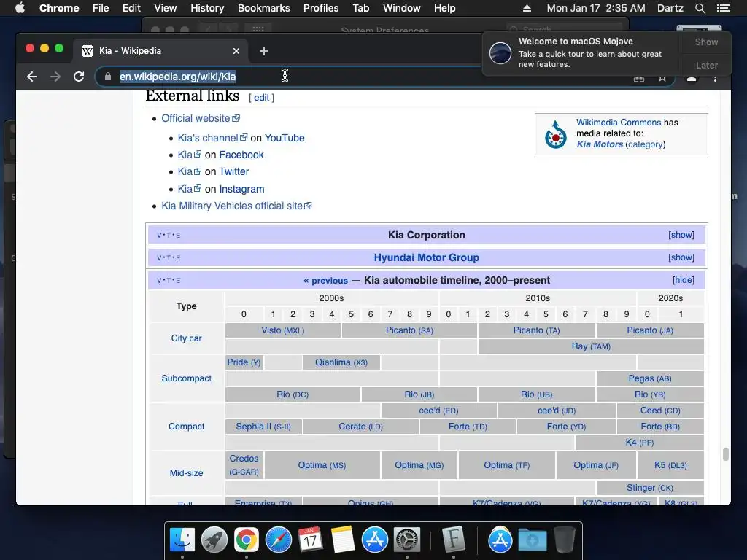Open Font Book from the Dock
The image size is (747, 560).
(453, 540)
